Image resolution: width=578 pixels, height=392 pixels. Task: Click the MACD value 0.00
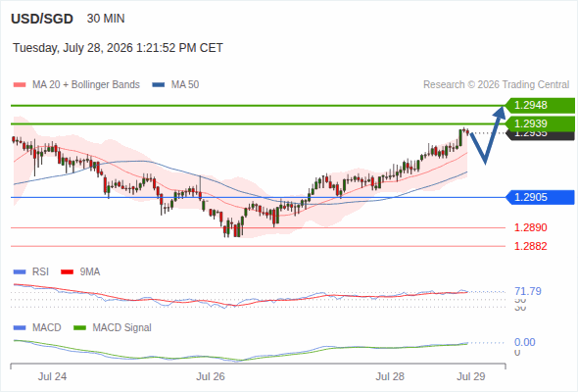coord(525,342)
